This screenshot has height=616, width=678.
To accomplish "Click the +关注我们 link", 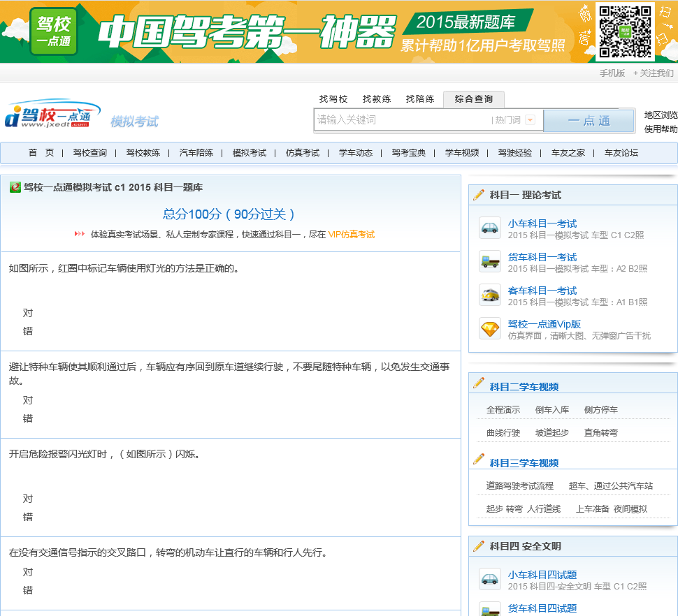I will [654, 73].
